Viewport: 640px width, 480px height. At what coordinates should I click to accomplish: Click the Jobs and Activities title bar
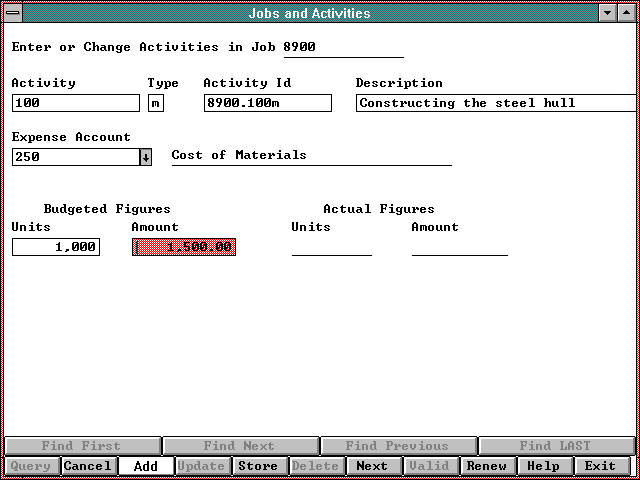point(310,13)
